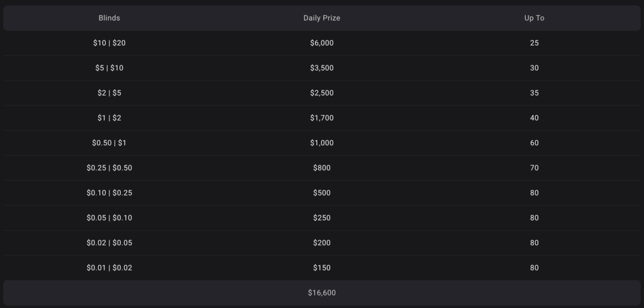Select the $0.10 | $0.25 blinds cell
This screenshot has height=308, width=644.
pos(109,193)
